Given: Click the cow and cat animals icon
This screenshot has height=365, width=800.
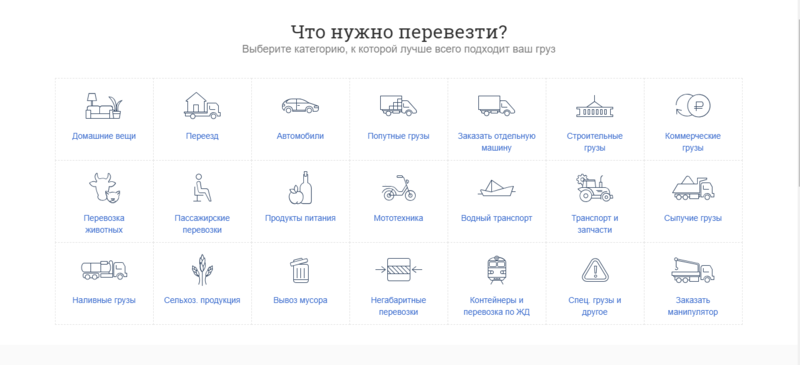Looking at the screenshot, I should [x=104, y=188].
